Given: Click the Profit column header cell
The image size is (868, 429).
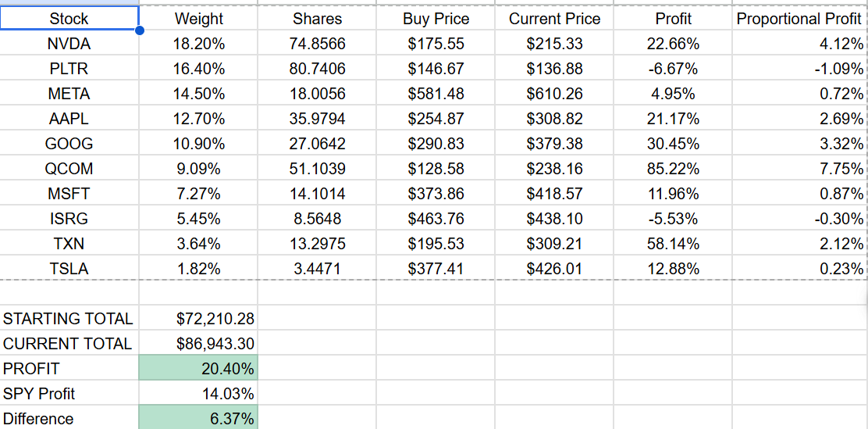Looking at the screenshot, I should point(673,18).
